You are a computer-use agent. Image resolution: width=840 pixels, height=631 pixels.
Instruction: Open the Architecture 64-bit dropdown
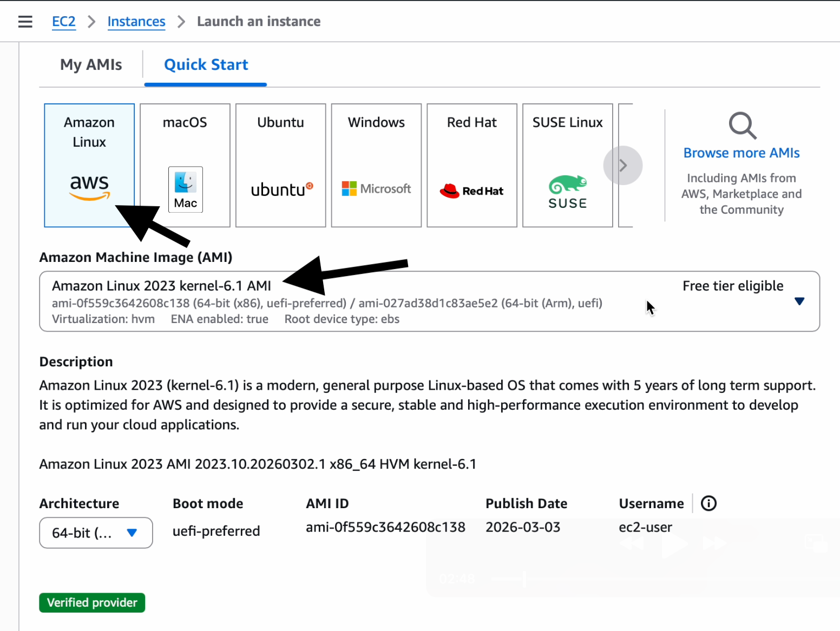[96, 533]
